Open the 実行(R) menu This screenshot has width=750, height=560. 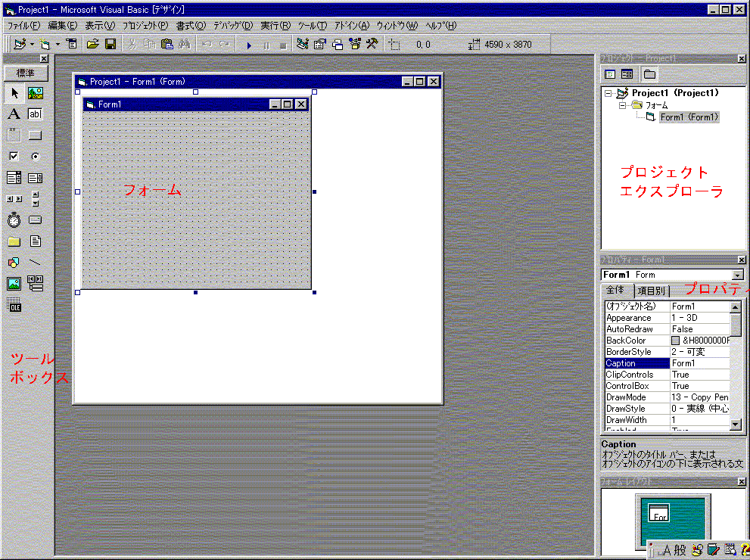coord(275,26)
